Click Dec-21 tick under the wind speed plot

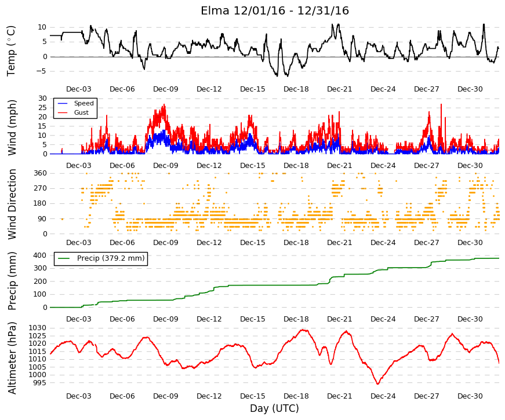[339, 166]
